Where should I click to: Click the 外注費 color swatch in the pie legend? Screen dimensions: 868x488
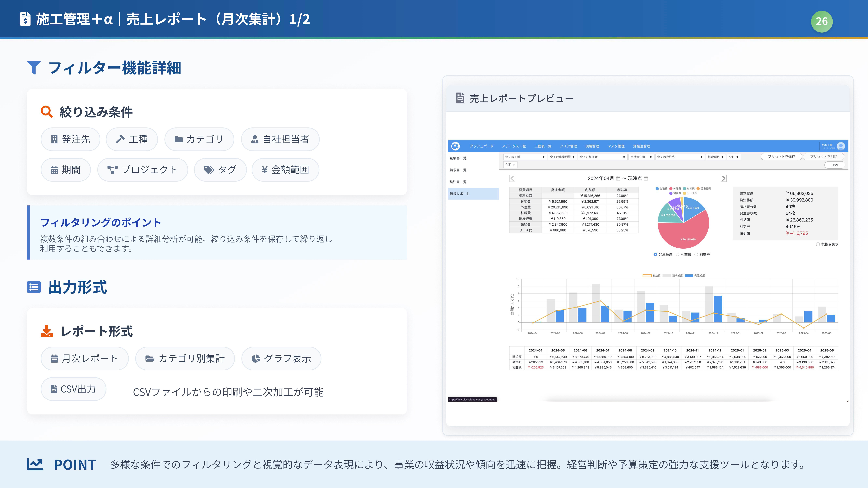click(x=671, y=189)
